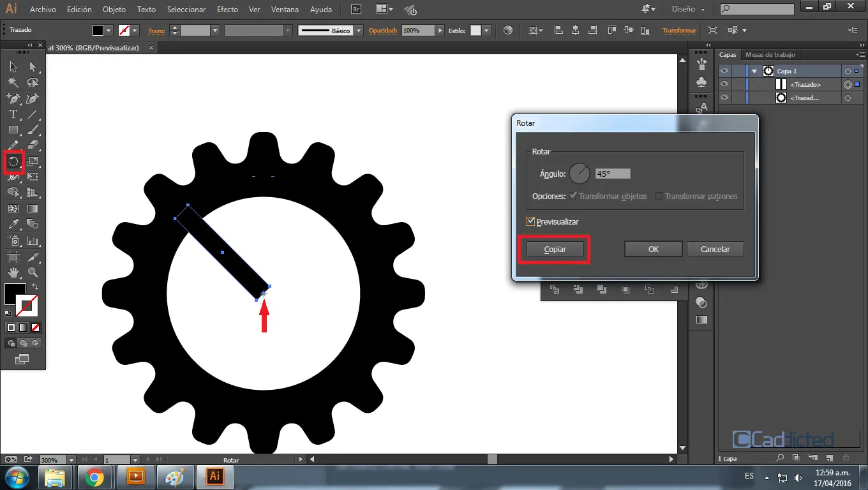Toggle visibility of first <Trazado> sublayer

coord(724,84)
